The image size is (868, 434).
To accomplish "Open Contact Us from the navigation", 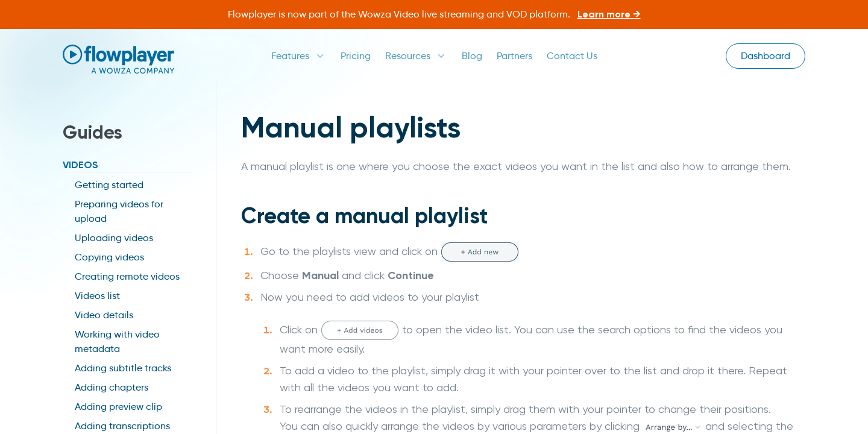I will coord(571,56).
